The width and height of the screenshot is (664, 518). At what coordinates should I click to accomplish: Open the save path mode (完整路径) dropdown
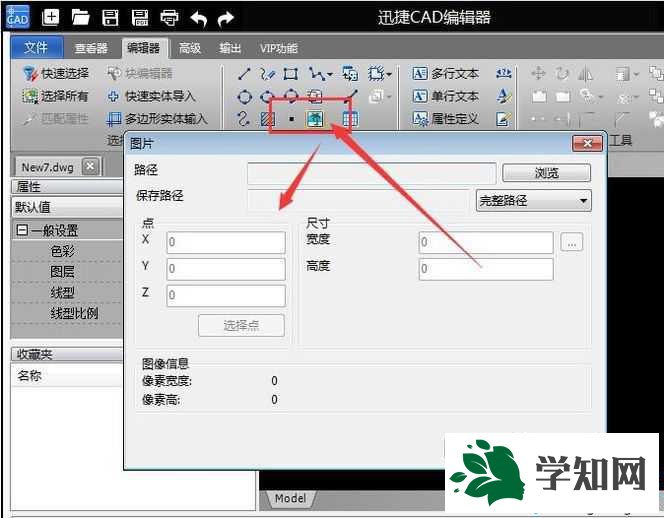534,200
